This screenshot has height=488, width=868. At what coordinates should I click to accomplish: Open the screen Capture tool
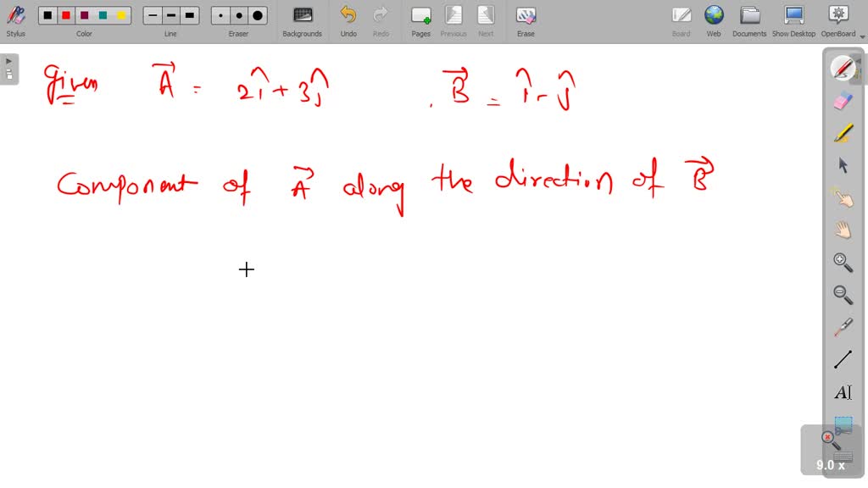click(843, 425)
